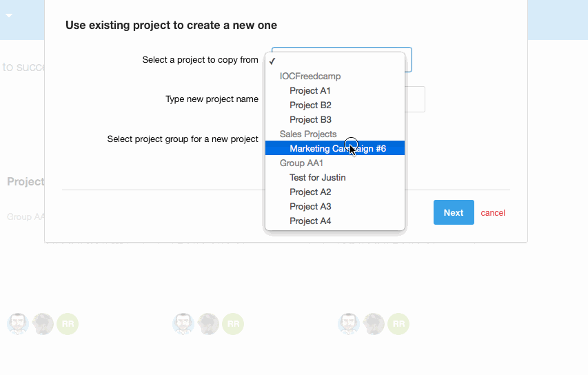Choose Project B3 option
Image resolution: width=588 pixels, height=375 pixels.
334,120
